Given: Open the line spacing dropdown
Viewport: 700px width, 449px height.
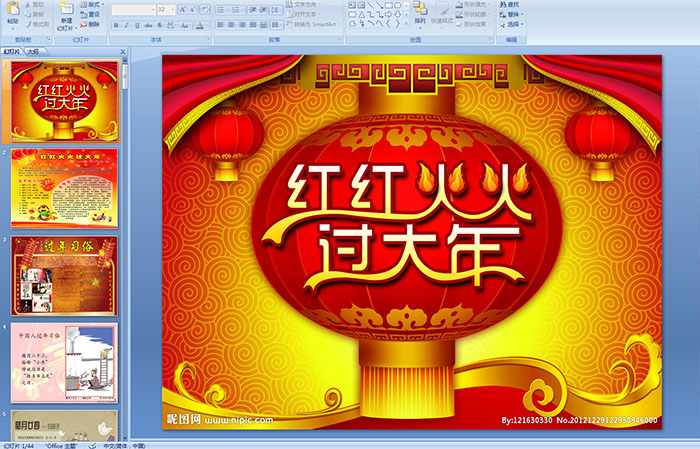Looking at the screenshot, I should coord(276,10).
